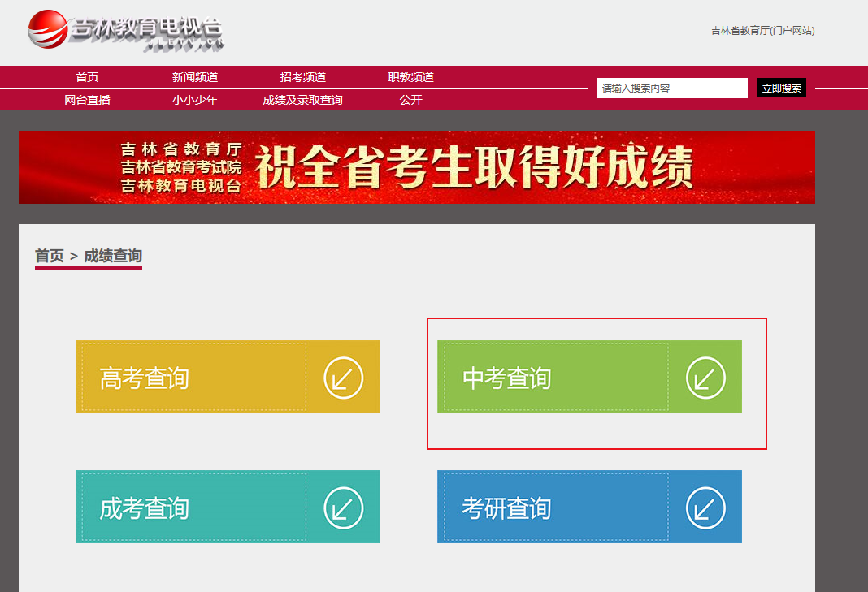Select 职教频道 from the navigation bar

click(411, 77)
